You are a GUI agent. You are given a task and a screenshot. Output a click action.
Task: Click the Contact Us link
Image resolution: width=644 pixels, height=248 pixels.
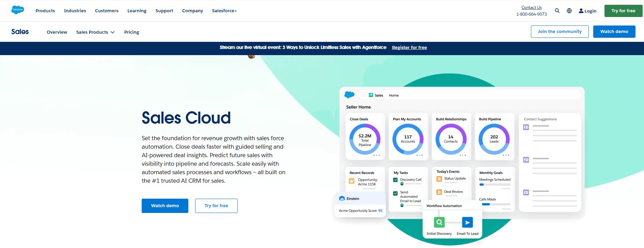click(x=531, y=7)
